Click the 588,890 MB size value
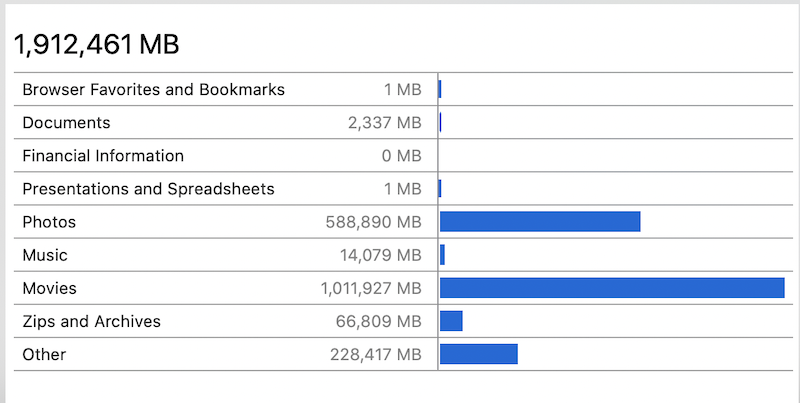The image size is (800, 403). point(373,222)
